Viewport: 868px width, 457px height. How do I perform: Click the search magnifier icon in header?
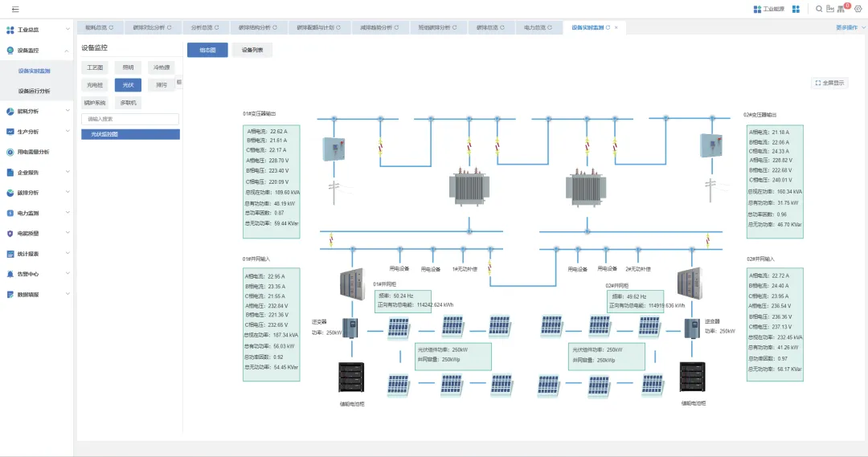(x=819, y=9)
